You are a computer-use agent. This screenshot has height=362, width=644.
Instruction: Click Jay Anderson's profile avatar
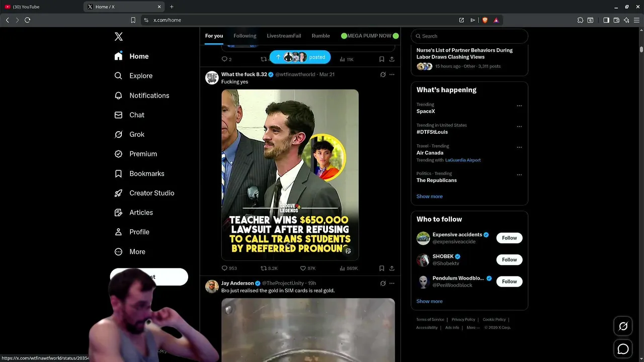tap(212, 287)
